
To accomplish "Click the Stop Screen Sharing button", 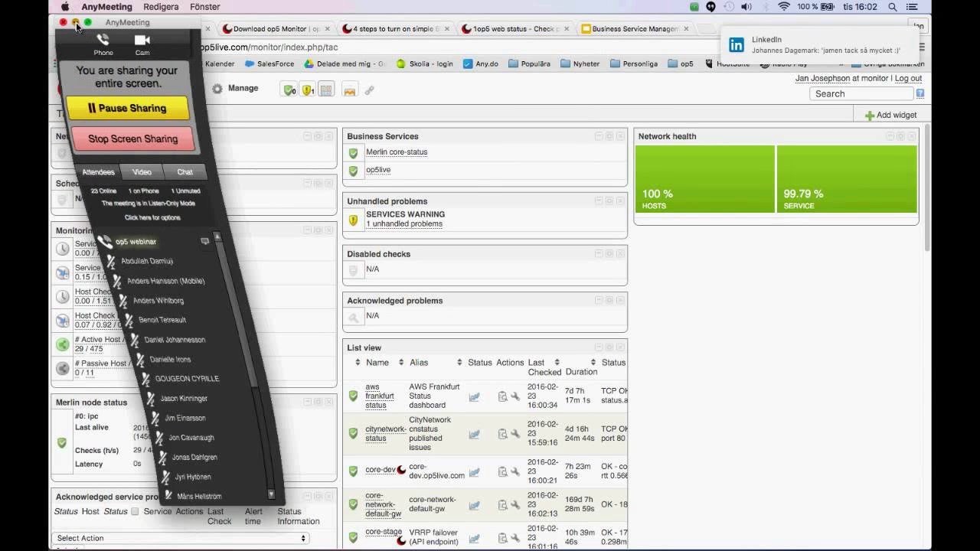I will click(132, 139).
